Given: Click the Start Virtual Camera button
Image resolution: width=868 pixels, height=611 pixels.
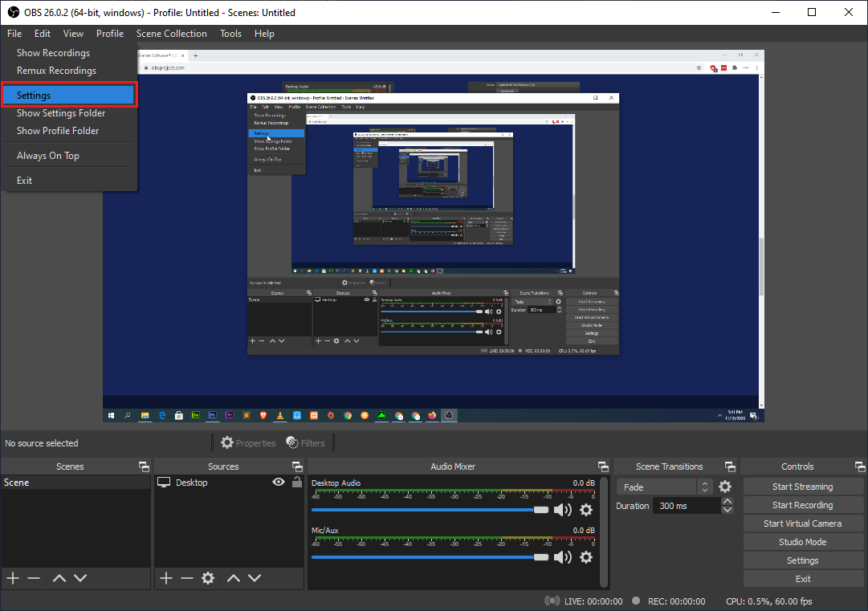Looking at the screenshot, I should [x=803, y=523].
